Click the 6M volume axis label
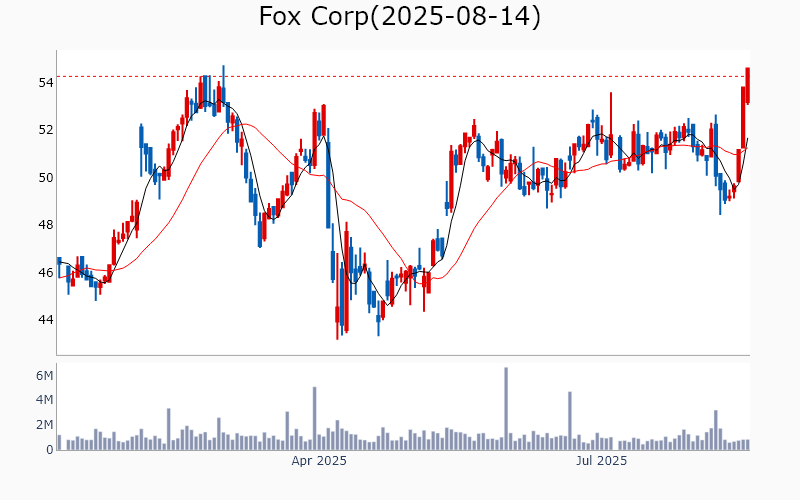 44,376
